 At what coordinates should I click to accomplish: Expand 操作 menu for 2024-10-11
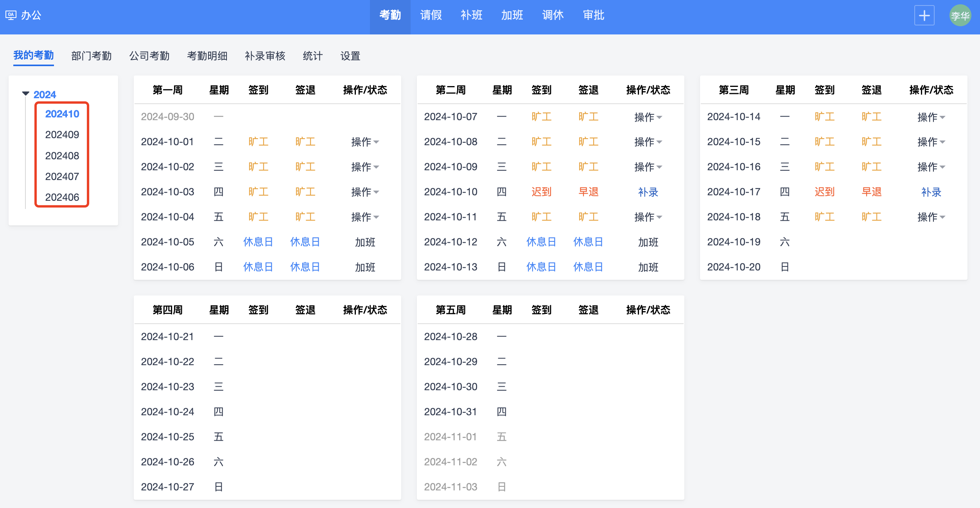tap(648, 217)
